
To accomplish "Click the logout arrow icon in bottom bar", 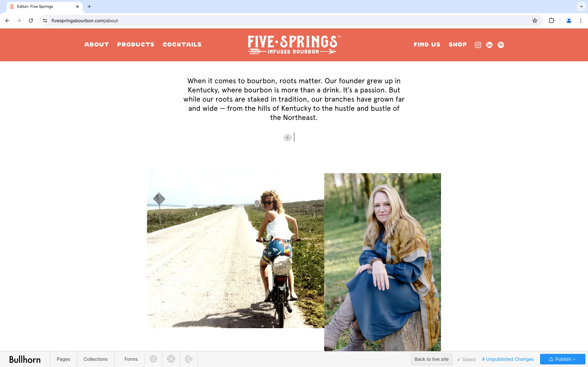I will (189, 359).
